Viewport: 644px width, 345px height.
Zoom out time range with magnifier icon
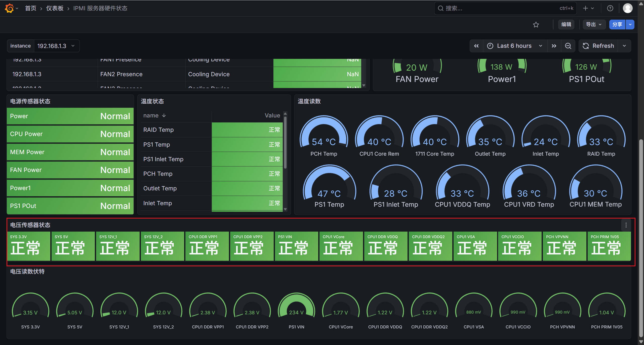[x=568, y=46]
